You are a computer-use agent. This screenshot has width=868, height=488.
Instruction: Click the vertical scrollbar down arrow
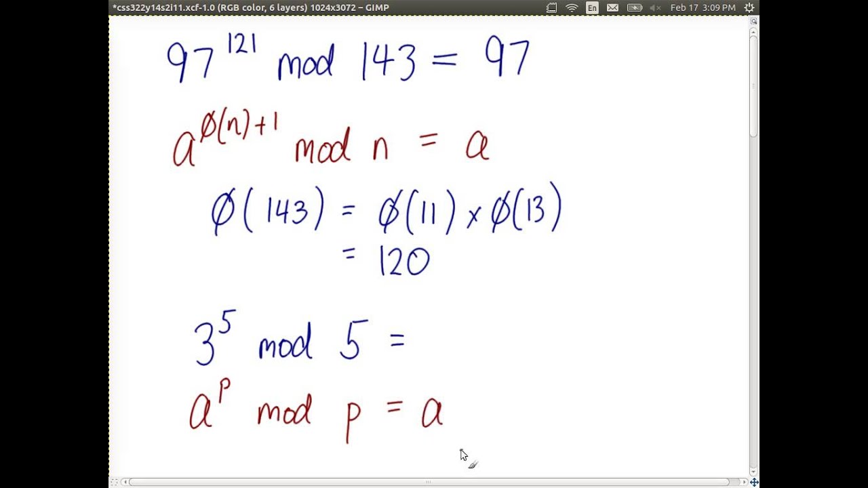pyautogui.click(x=753, y=472)
